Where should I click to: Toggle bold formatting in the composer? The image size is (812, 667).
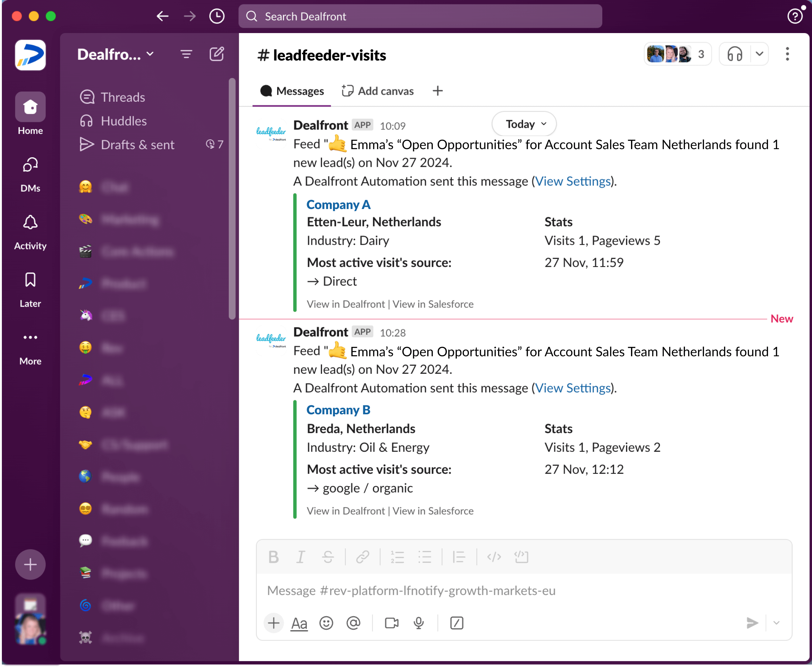coord(274,557)
